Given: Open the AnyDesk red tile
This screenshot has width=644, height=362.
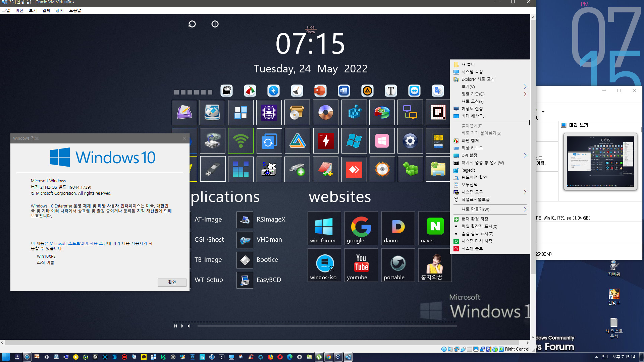Looking at the screenshot, I should [x=354, y=169].
